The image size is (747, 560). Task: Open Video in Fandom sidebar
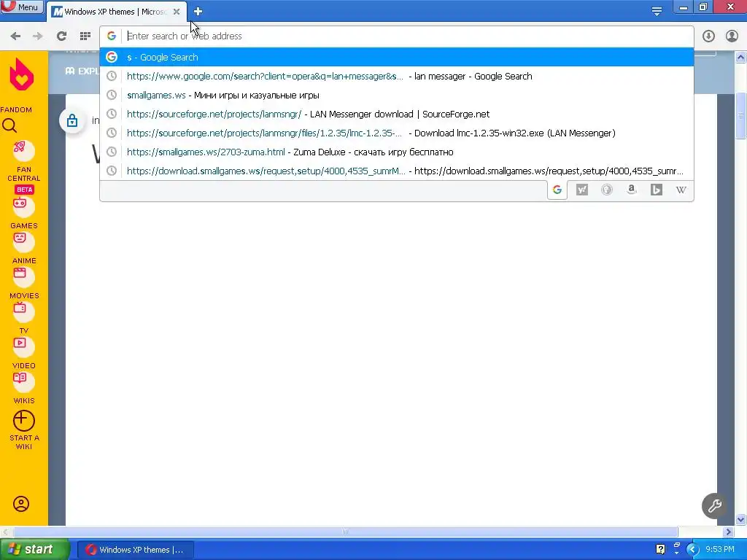coord(23,354)
